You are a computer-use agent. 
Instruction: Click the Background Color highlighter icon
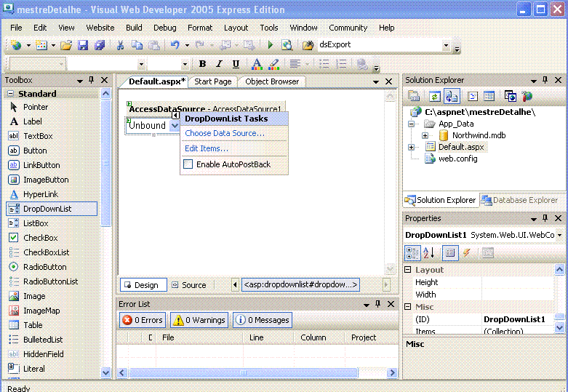[x=274, y=64]
